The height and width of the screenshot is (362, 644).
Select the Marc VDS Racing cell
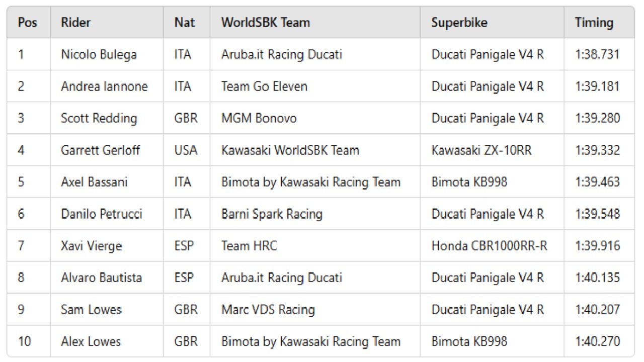268,310
